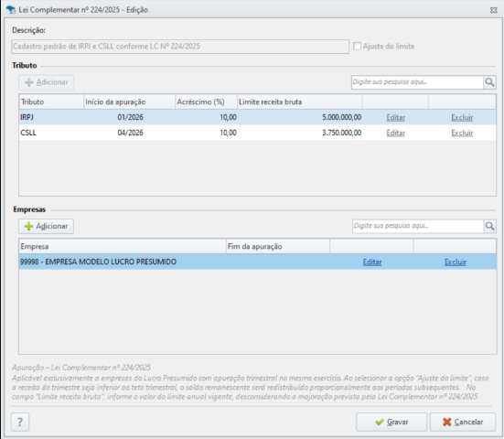Click the Descrição text field

tap(180, 47)
